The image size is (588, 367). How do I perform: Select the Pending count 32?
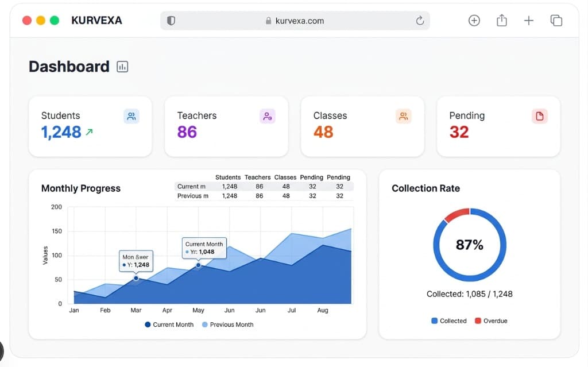pos(459,132)
